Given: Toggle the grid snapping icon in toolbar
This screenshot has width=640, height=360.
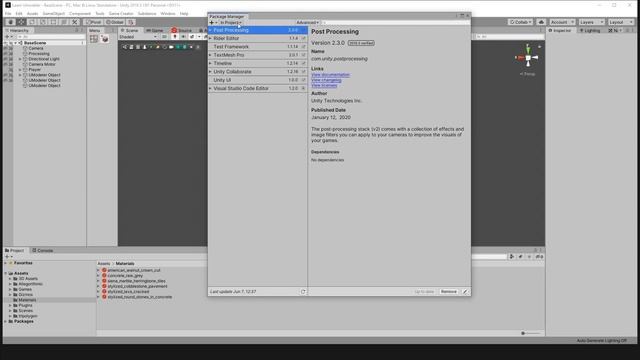Looking at the screenshot, I should [131, 22].
